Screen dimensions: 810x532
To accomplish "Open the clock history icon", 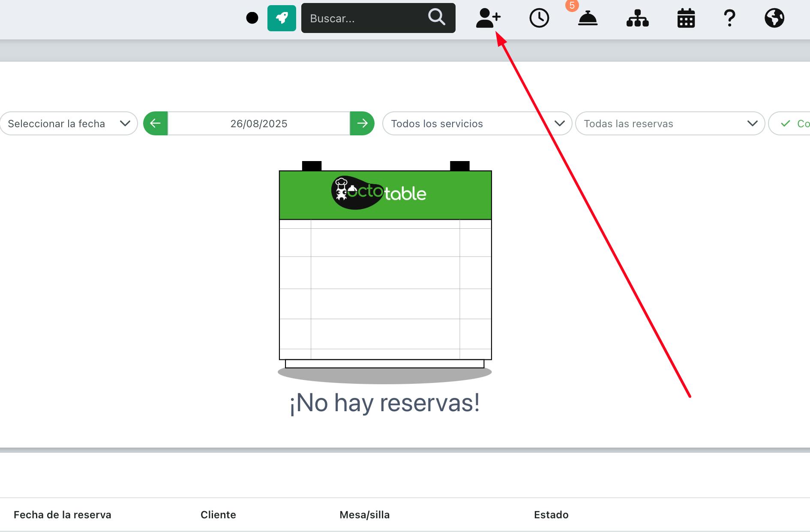I will tap(539, 18).
